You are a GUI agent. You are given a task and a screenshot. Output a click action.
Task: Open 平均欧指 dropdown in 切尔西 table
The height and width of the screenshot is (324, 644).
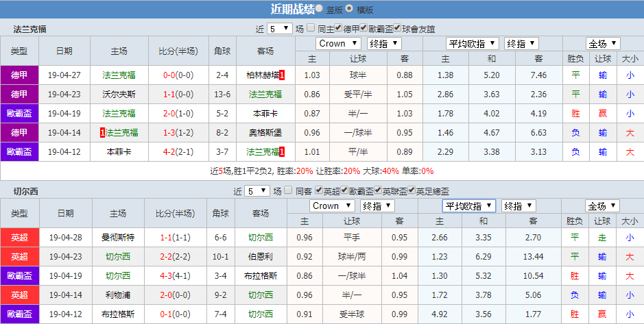(x=469, y=206)
